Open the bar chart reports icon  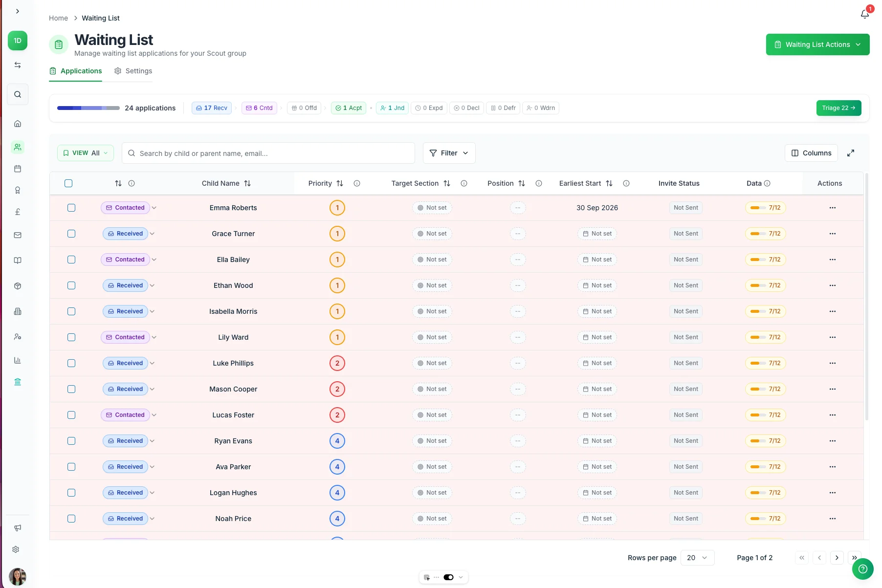pyautogui.click(x=18, y=360)
